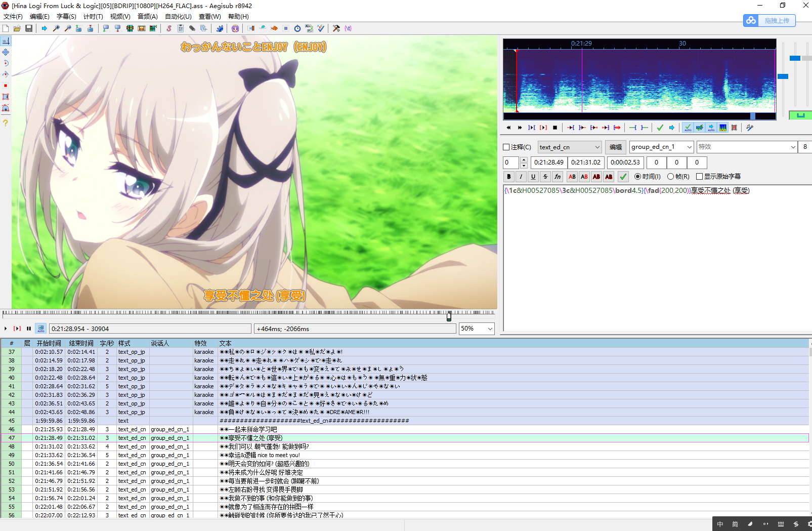
Task: Cycle tag hiding mode with the {\t} icon
Action: tap(348, 28)
